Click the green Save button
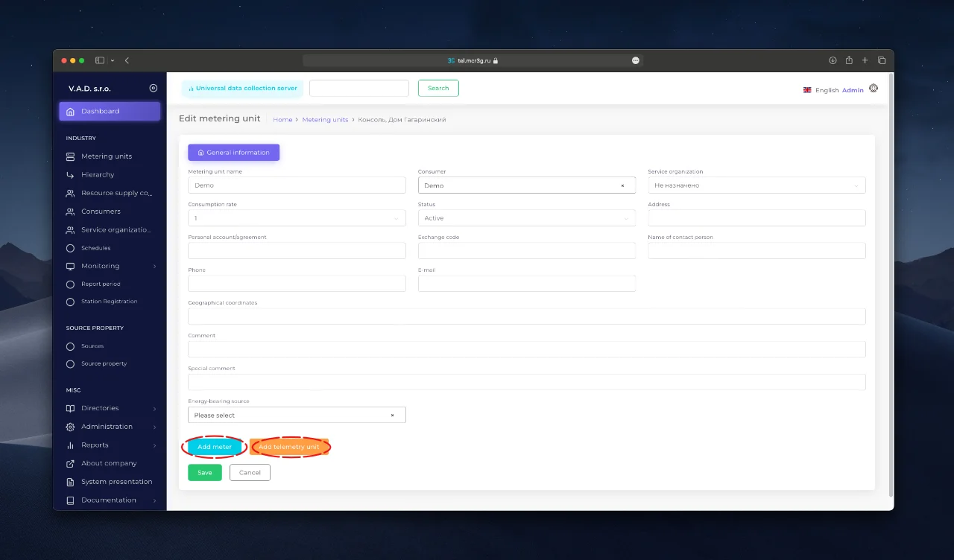The width and height of the screenshot is (954, 560). [x=205, y=473]
